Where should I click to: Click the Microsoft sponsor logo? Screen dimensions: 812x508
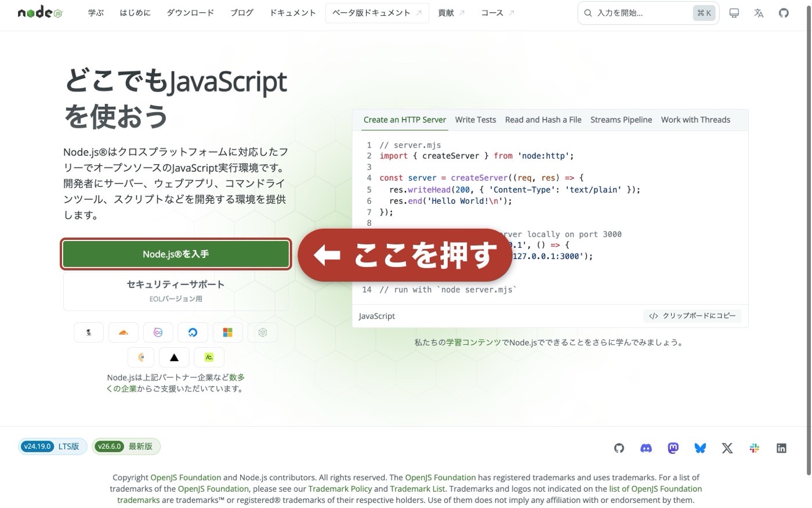tap(228, 333)
